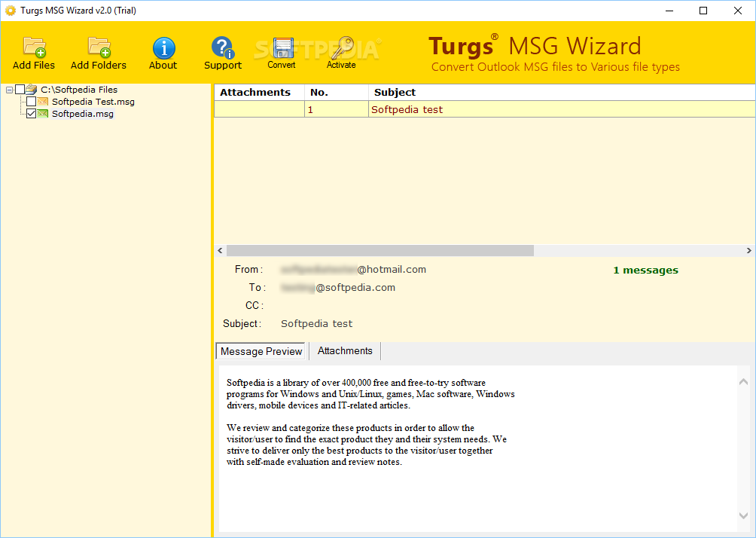
Task: Click the C:\Softpedia Files folder icon
Action: (32, 89)
